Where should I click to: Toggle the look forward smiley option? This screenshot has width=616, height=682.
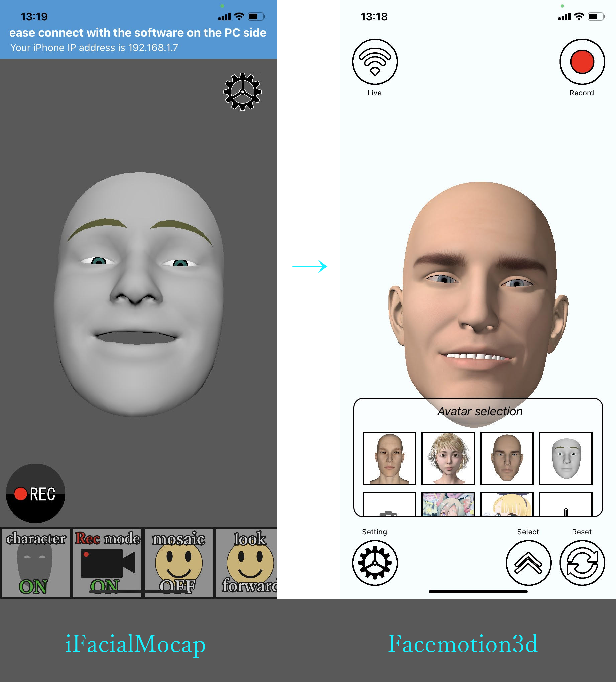coord(247,563)
